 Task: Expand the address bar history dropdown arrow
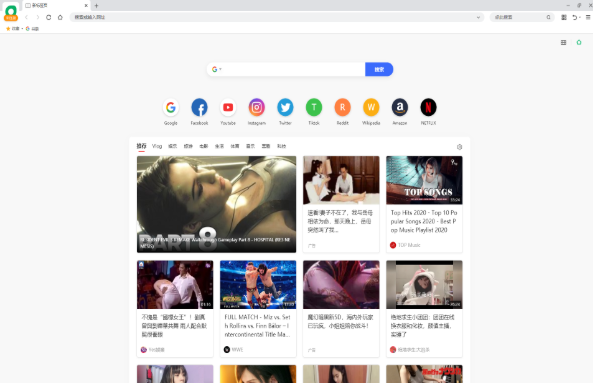coord(478,17)
